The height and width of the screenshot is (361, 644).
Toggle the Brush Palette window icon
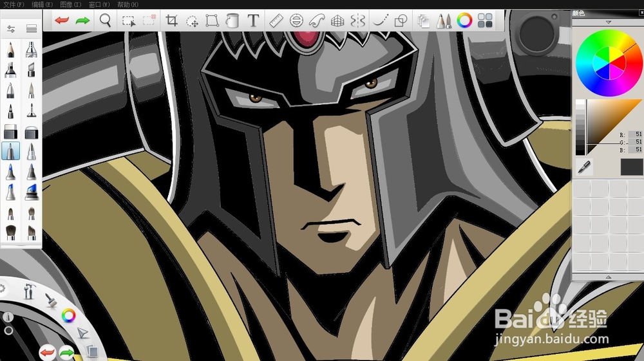444,21
